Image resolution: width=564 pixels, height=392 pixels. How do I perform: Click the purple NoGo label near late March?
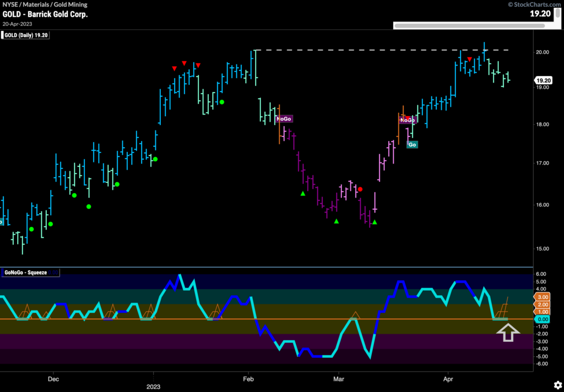(408, 119)
